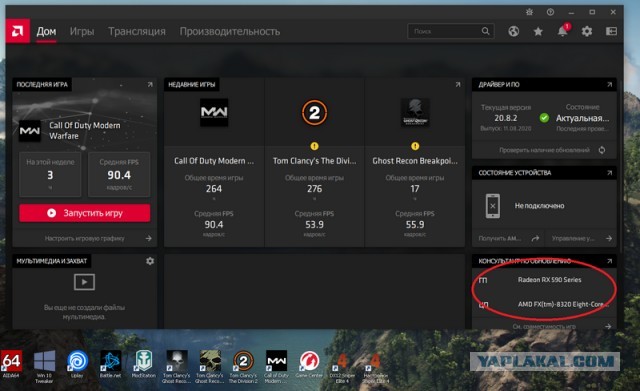Open The Division 2 desktop shortcut

(x=243, y=366)
